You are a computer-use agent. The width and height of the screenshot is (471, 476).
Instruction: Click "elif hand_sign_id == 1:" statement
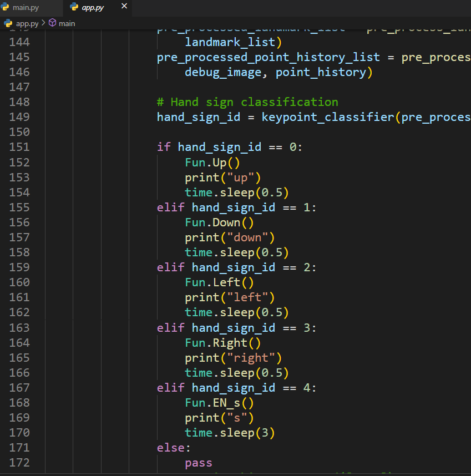(236, 207)
